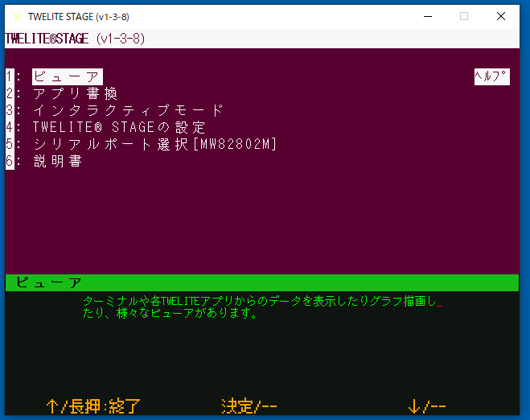Open the 説明書 menu entry
Screen dimensions: 530x420
tap(57, 161)
